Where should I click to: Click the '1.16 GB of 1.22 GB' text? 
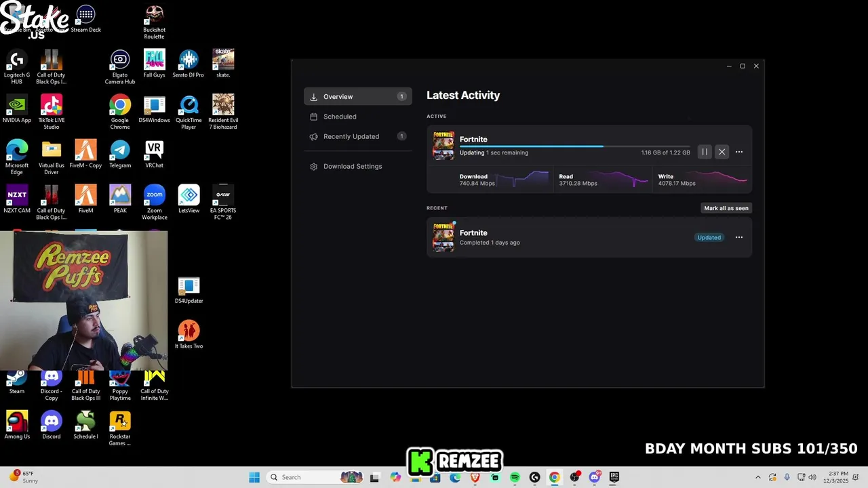[x=665, y=152]
